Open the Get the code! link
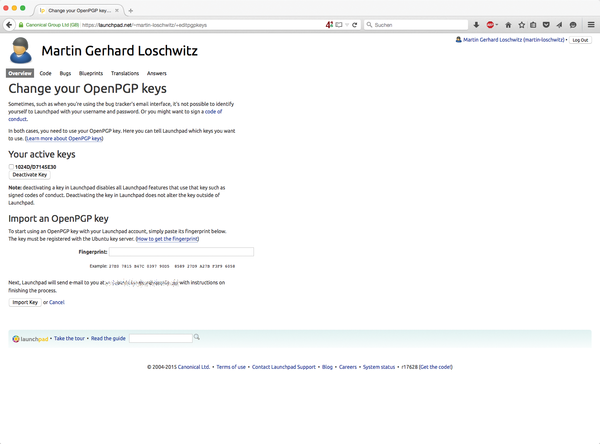Screen dimensions: 600x444 click(436, 367)
